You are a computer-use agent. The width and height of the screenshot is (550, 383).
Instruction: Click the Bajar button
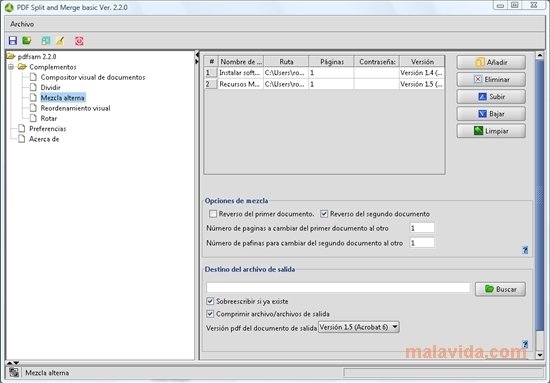(491, 114)
